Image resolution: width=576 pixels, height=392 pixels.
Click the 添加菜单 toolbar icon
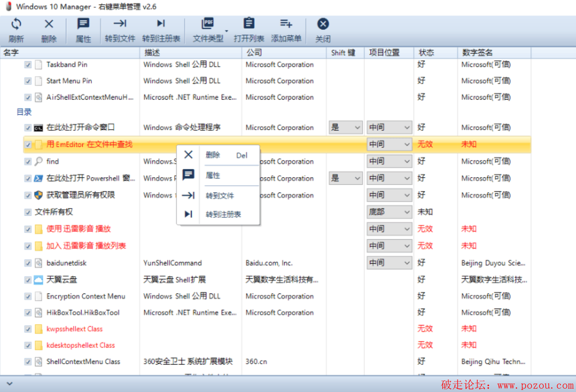[286, 24]
